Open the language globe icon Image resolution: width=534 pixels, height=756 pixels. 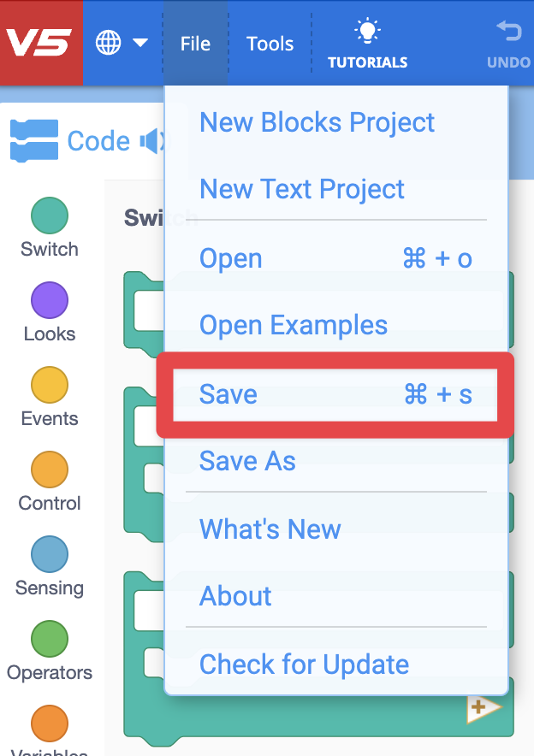[108, 41]
